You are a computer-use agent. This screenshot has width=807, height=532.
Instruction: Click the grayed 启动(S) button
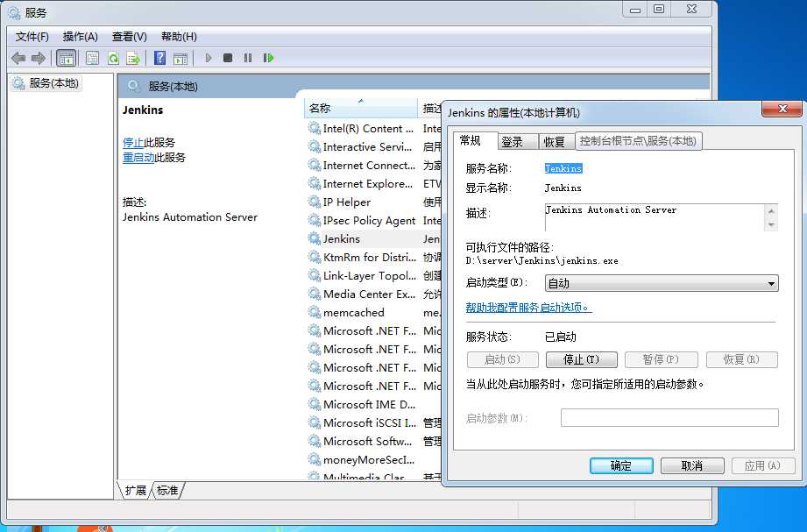(x=503, y=359)
